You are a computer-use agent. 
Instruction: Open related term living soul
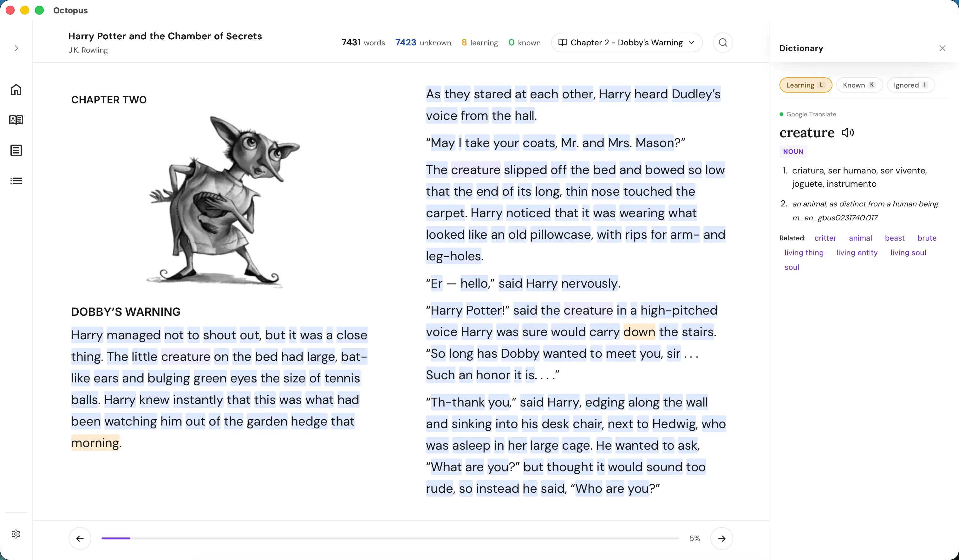coord(908,253)
